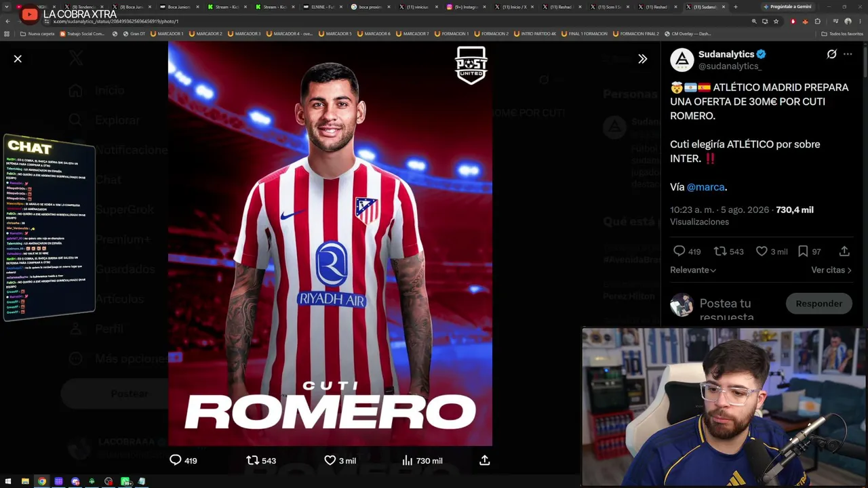Open the Chrome three-dot menu
Screen dimensions: 868x488
point(860,21)
